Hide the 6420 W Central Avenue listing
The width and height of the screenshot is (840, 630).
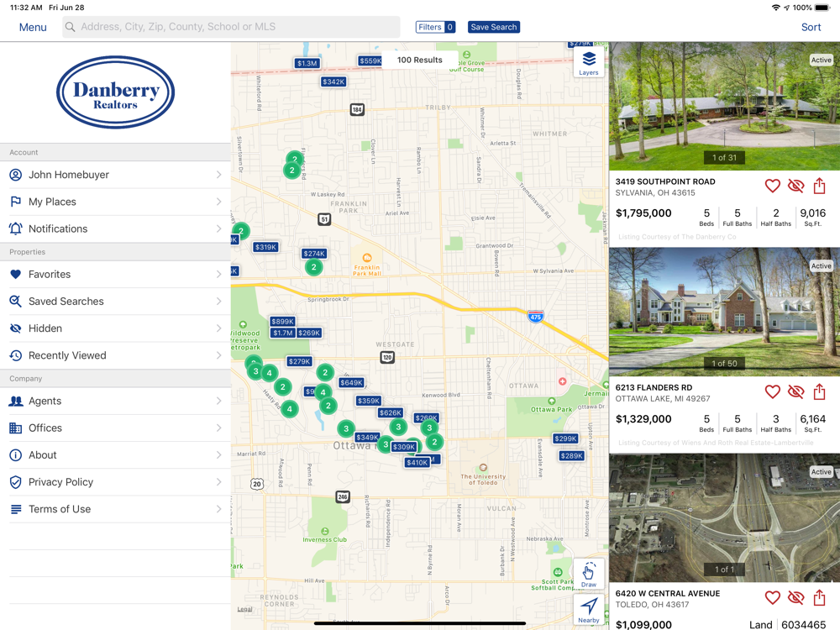pos(796,597)
